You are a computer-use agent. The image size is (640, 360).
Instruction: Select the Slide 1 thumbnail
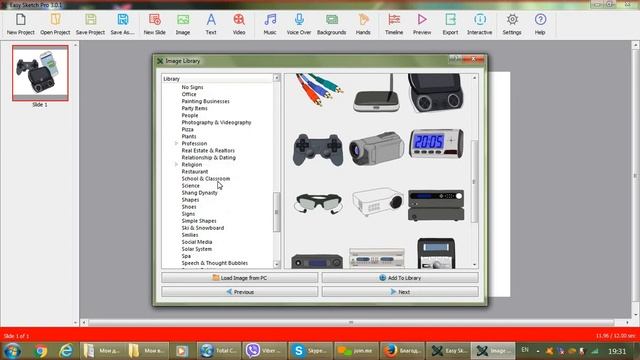coord(40,73)
